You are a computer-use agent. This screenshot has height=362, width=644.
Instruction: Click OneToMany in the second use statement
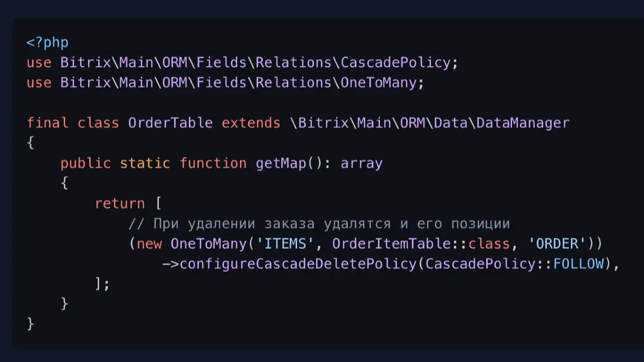[378, 83]
